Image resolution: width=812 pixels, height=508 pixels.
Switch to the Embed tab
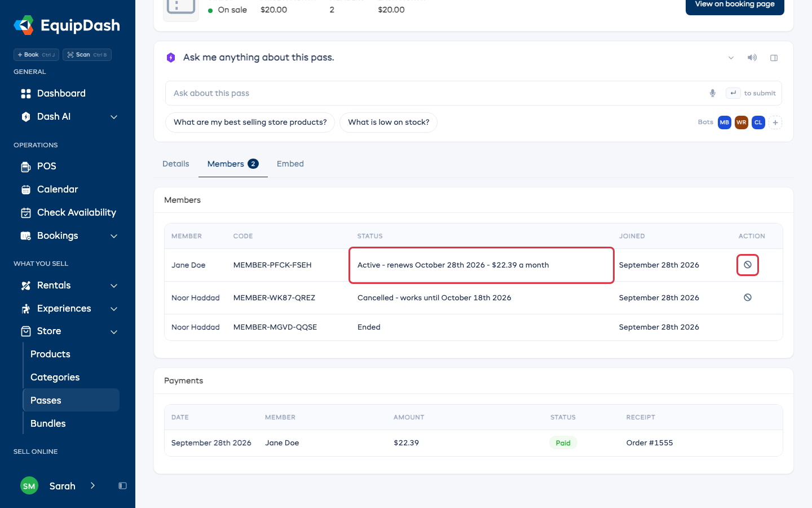point(290,164)
